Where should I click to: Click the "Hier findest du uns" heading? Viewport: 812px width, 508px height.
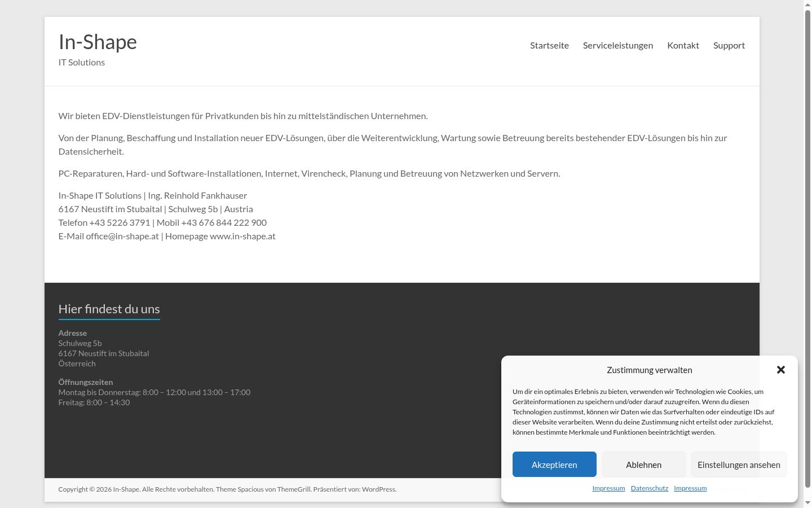tap(109, 309)
